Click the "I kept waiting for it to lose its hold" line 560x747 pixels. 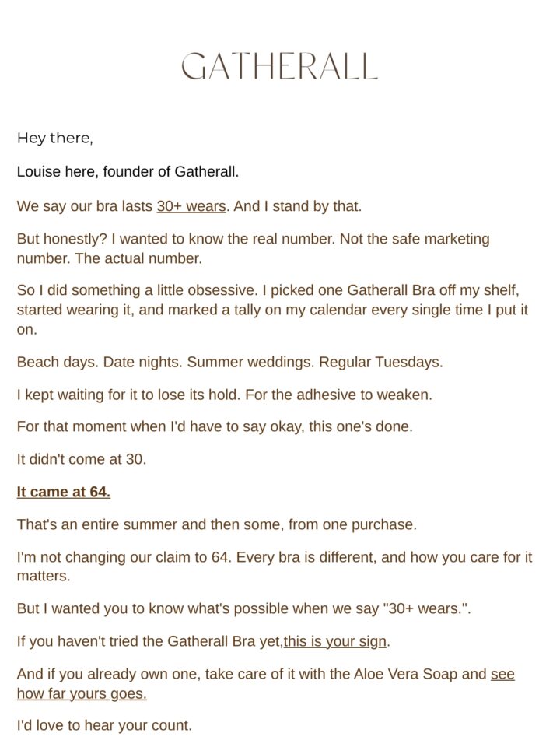point(224,395)
